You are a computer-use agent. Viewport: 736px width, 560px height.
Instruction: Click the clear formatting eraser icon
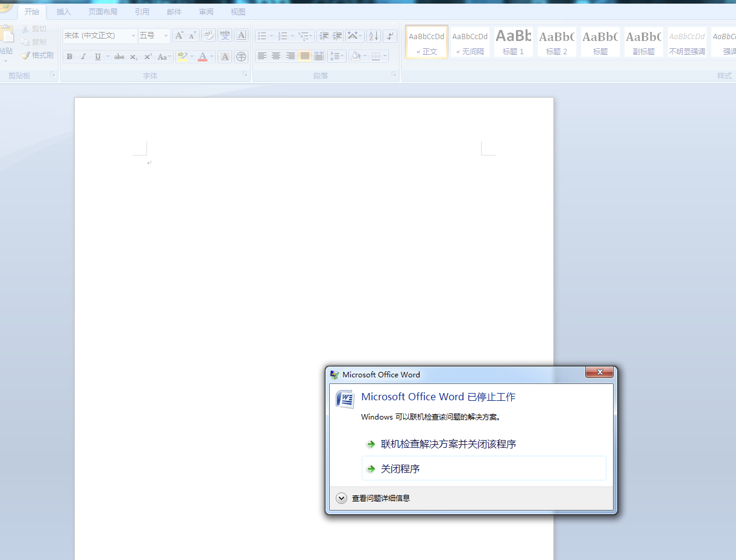[x=209, y=36]
